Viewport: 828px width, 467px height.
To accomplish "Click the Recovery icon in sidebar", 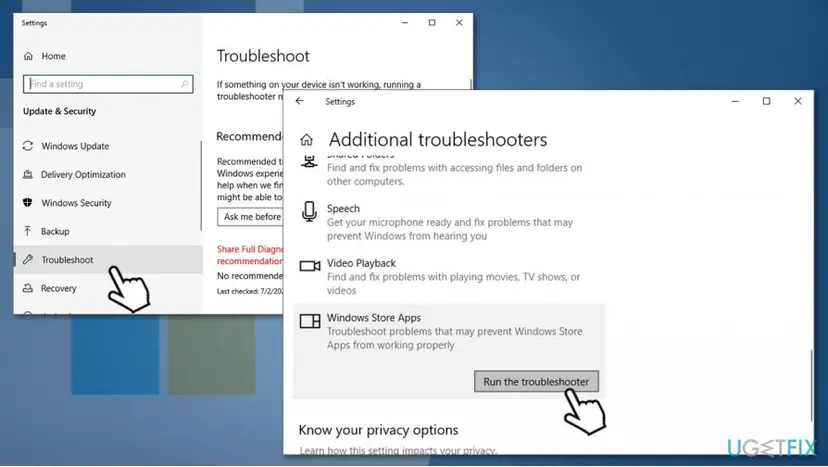I will pyautogui.click(x=28, y=288).
